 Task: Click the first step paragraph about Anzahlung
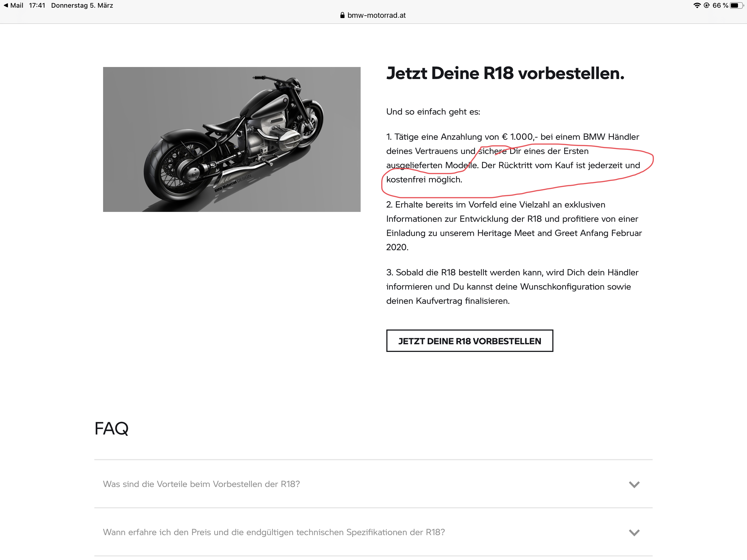513,158
